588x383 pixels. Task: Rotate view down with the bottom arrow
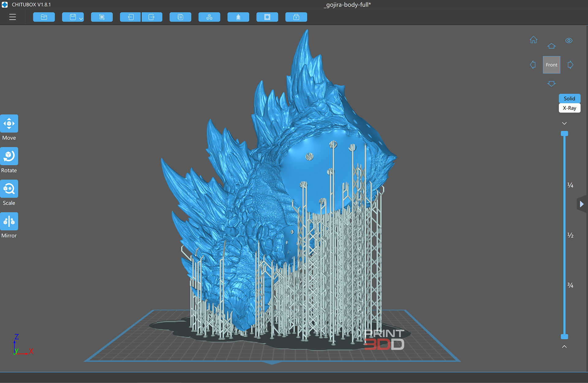551,84
